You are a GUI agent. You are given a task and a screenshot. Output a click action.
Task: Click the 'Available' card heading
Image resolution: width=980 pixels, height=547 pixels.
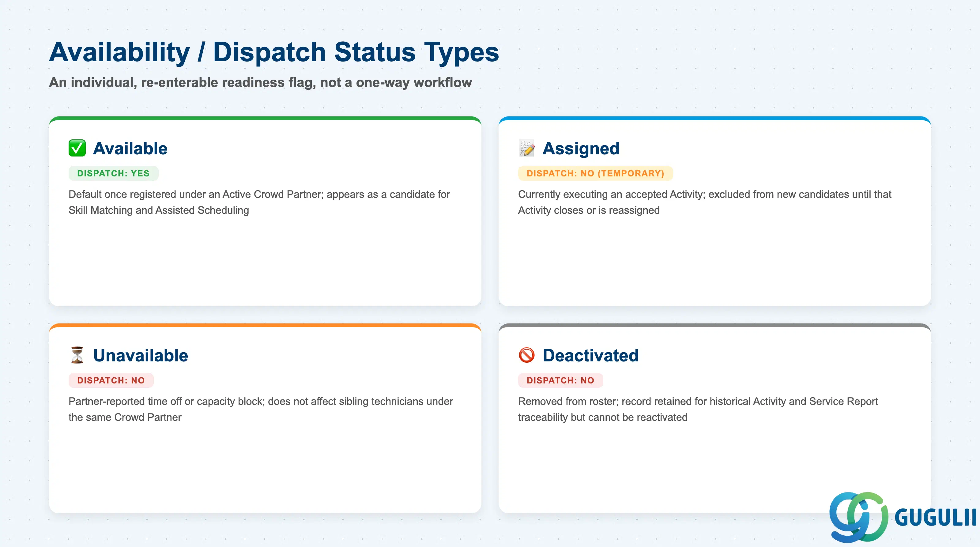(x=130, y=148)
